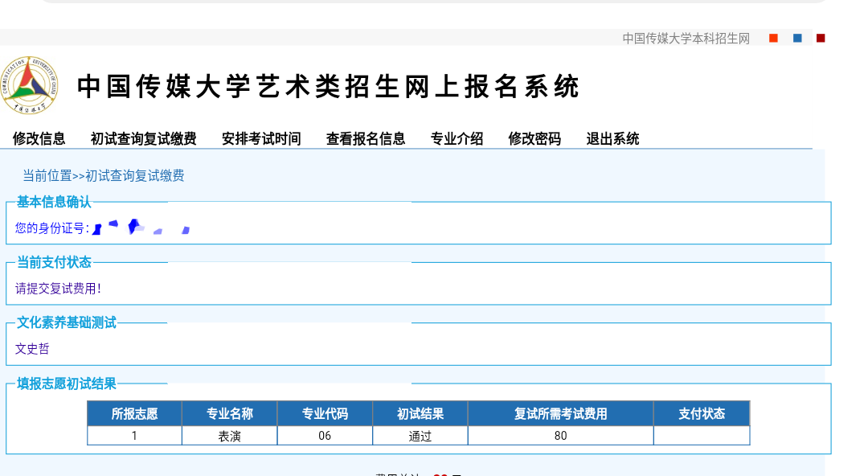The width and height of the screenshot is (868, 476).
Task: Click the 06 major code cell
Action: (325, 436)
